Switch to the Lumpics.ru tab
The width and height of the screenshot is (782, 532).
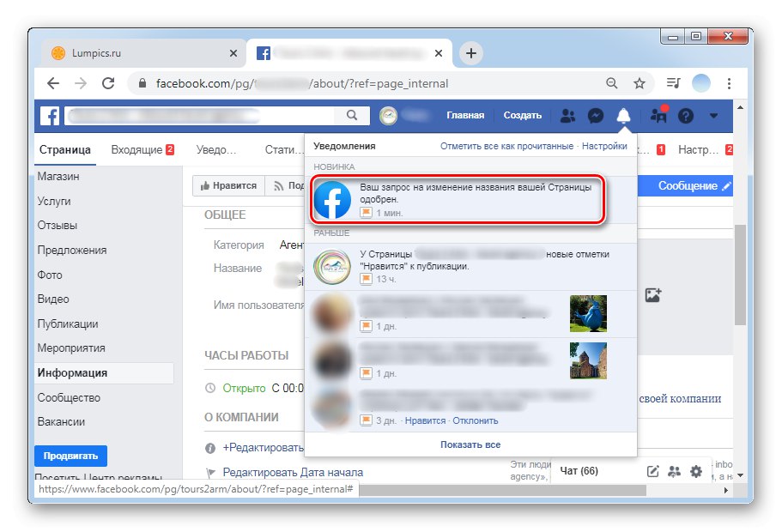coord(142,53)
